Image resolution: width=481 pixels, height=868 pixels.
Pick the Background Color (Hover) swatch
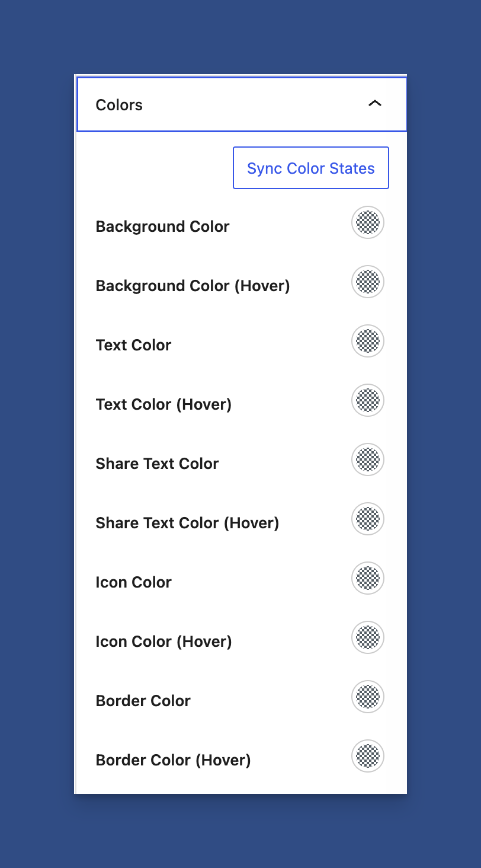(x=368, y=282)
